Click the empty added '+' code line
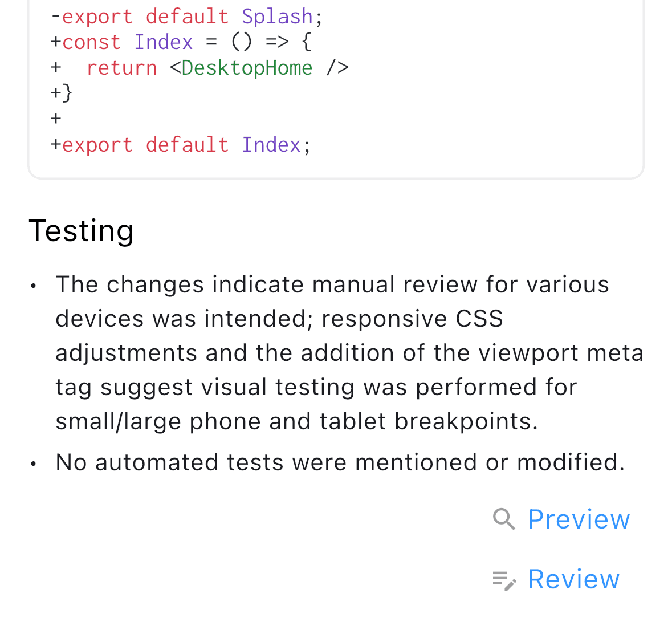 [56, 119]
